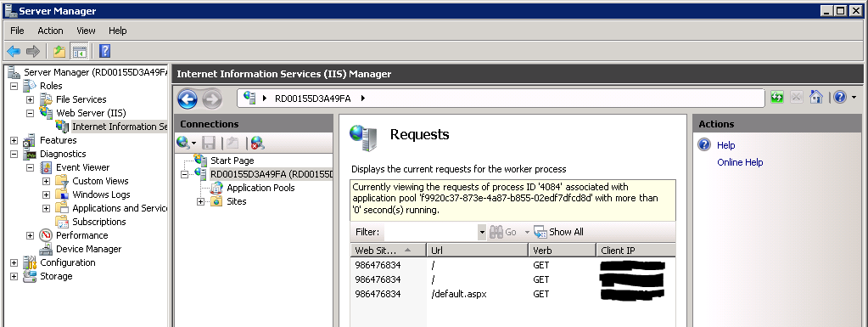
Task: Click the green Refresh Page icon
Action: [777, 98]
